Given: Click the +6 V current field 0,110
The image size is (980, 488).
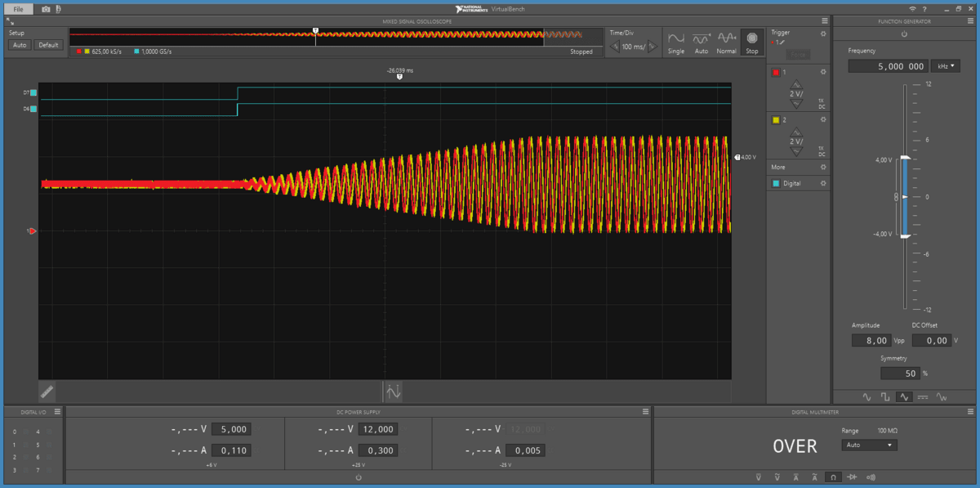Looking at the screenshot, I should pyautogui.click(x=231, y=450).
